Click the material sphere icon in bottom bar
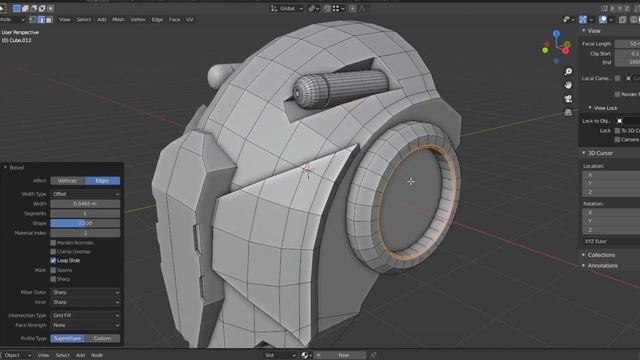 click(304, 355)
